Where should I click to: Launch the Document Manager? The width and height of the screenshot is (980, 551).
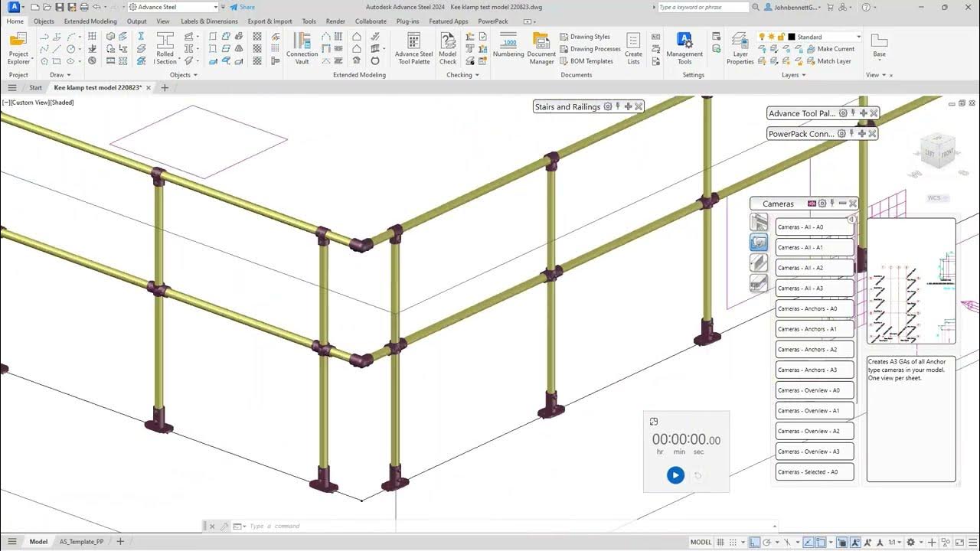pyautogui.click(x=541, y=48)
